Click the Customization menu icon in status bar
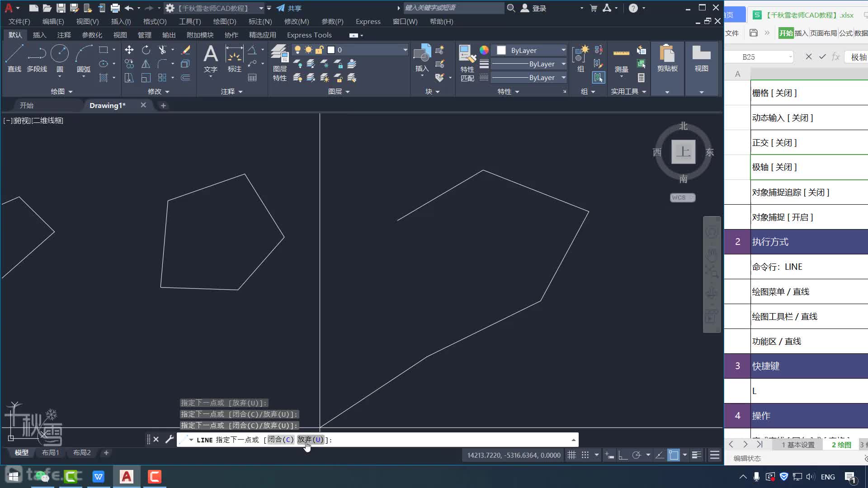 [x=715, y=455]
